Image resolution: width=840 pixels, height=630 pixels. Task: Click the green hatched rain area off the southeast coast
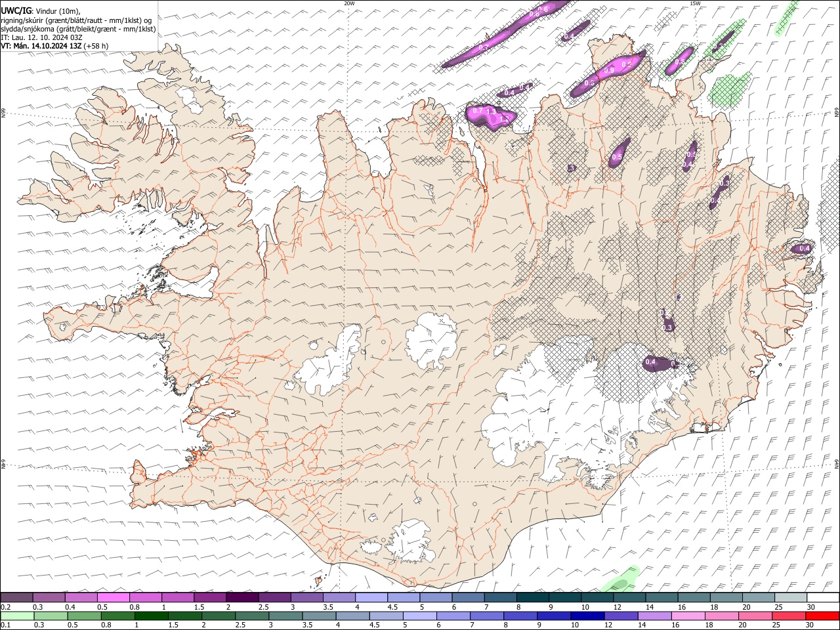621,580
